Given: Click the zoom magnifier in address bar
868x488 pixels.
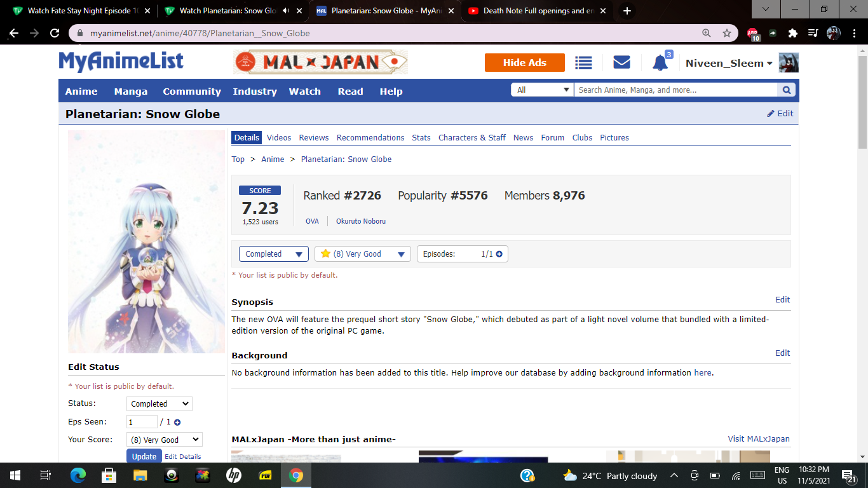Looking at the screenshot, I should [707, 33].
